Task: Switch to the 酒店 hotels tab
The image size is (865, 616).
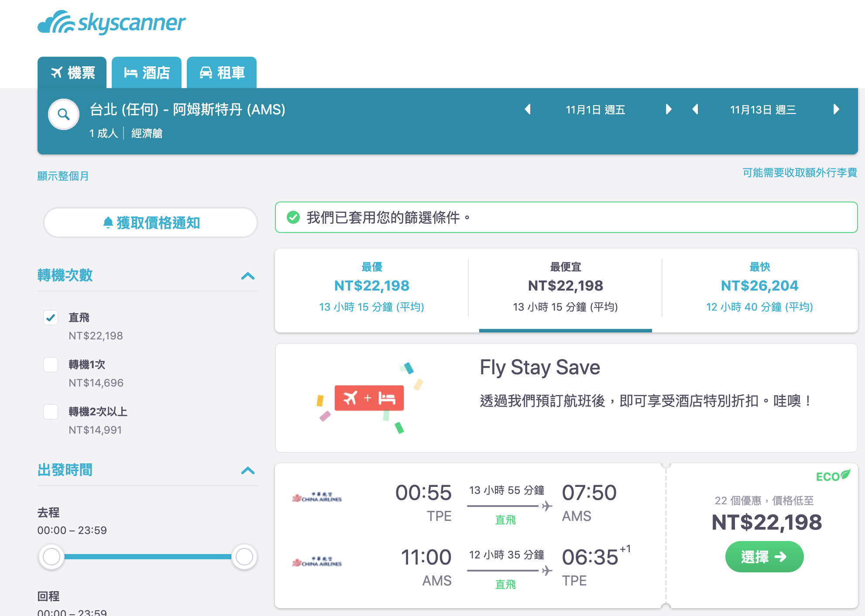Action: (x=147, y=72)
